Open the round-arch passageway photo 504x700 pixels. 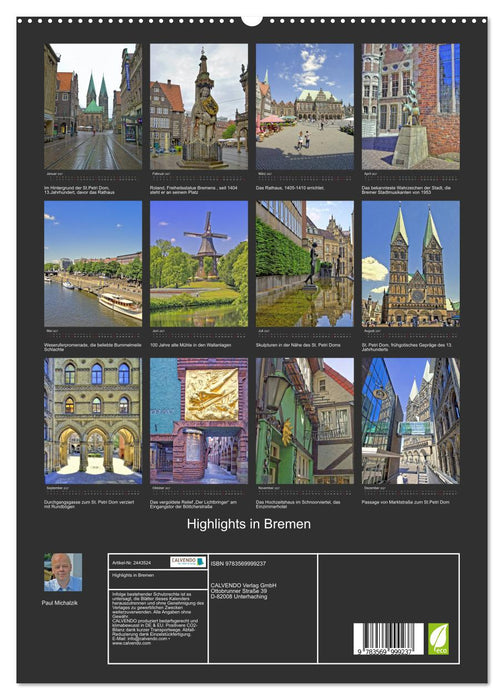[x=93, y=421]
